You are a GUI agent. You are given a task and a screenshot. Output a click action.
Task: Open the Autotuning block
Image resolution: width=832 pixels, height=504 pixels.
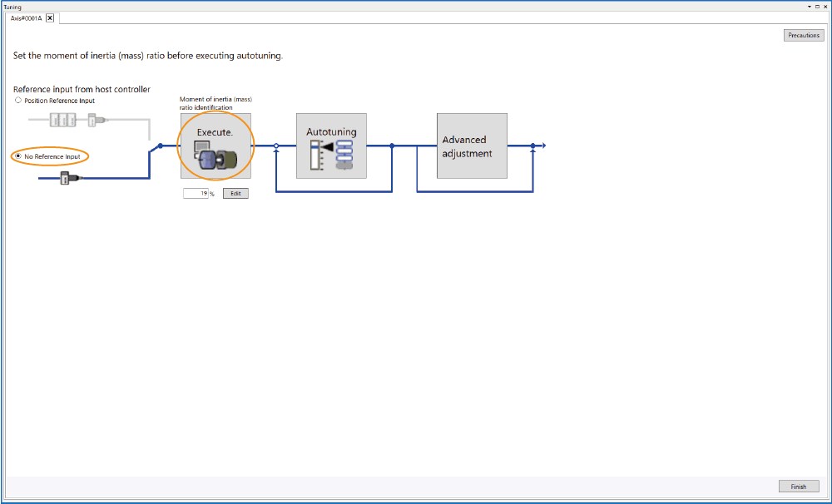[x=331, y=146]
